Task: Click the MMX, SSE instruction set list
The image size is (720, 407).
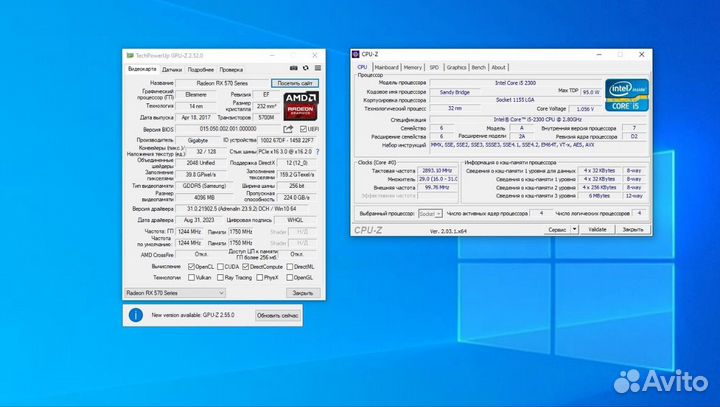Action: pos(539,145)
